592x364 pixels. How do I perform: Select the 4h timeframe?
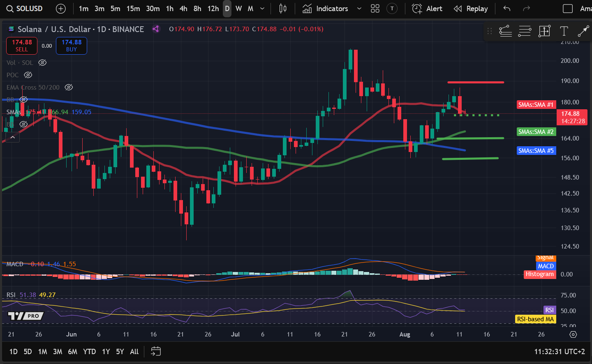click(x=183, y=9)
